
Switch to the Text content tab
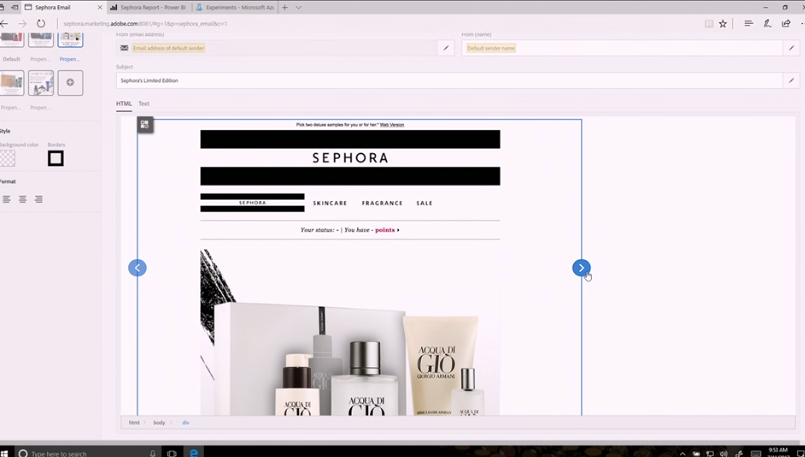click(x=144, y=104)
